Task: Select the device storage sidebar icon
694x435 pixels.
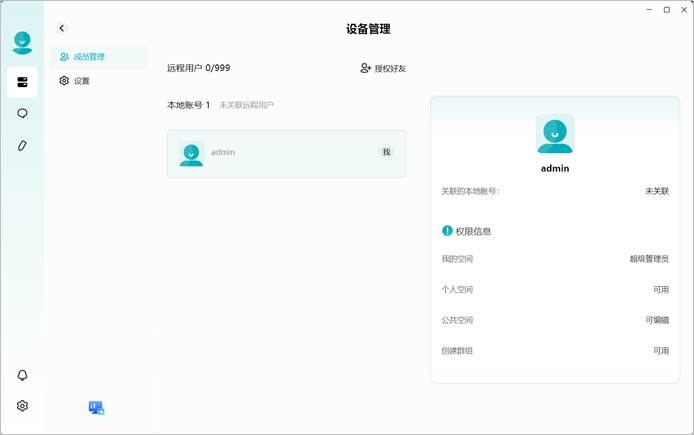Action: [x=22, y=82]
